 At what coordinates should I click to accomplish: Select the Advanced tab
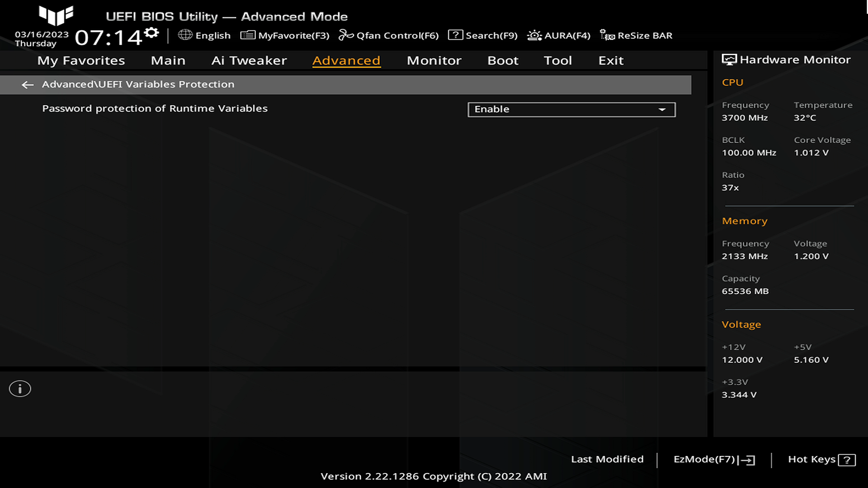345,60
